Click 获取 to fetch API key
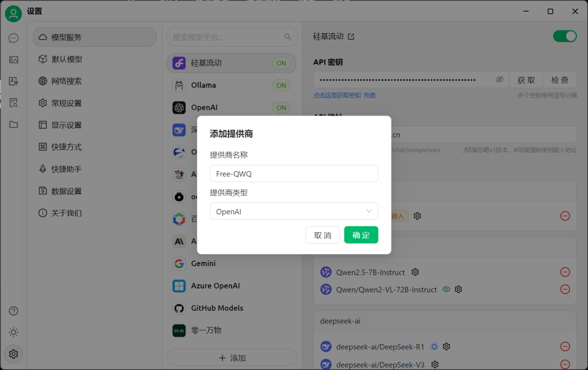Screen dimensions: 588x370 [526, 79]
